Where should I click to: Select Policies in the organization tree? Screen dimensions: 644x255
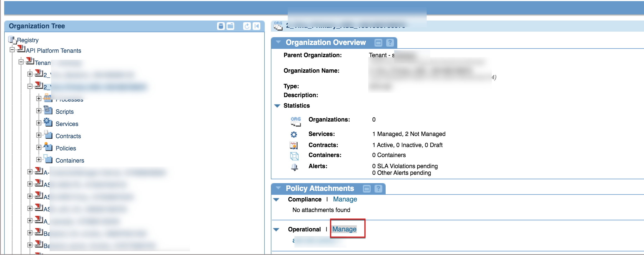point(66,148)
